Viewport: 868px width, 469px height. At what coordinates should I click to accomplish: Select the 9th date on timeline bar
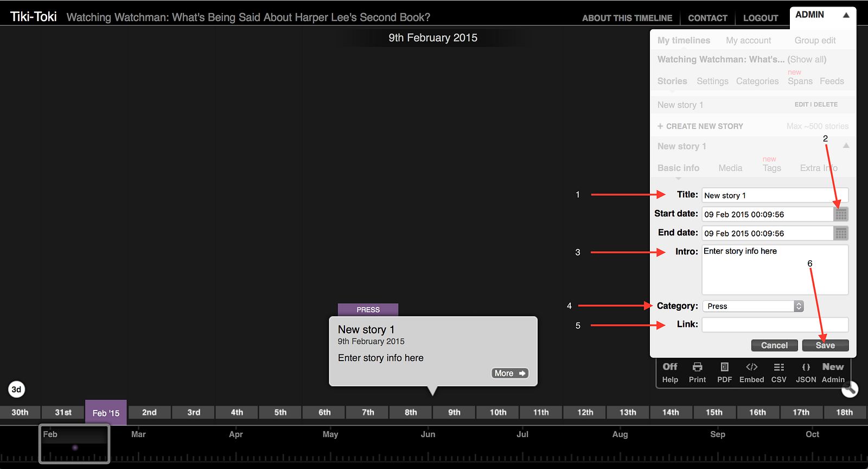click(454, 413)
